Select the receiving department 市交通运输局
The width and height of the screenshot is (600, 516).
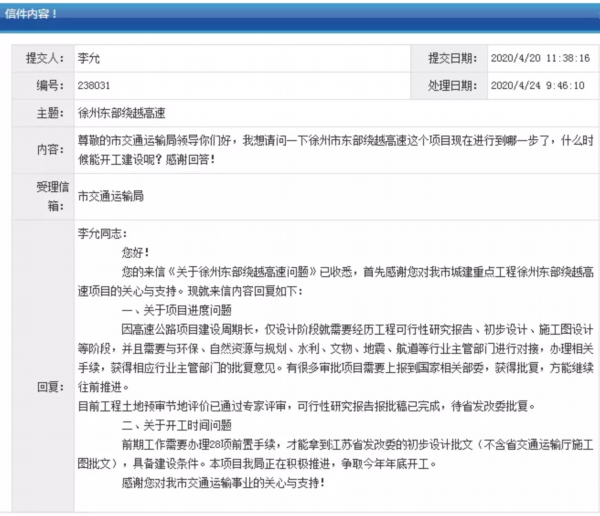(x=110, y=195)
